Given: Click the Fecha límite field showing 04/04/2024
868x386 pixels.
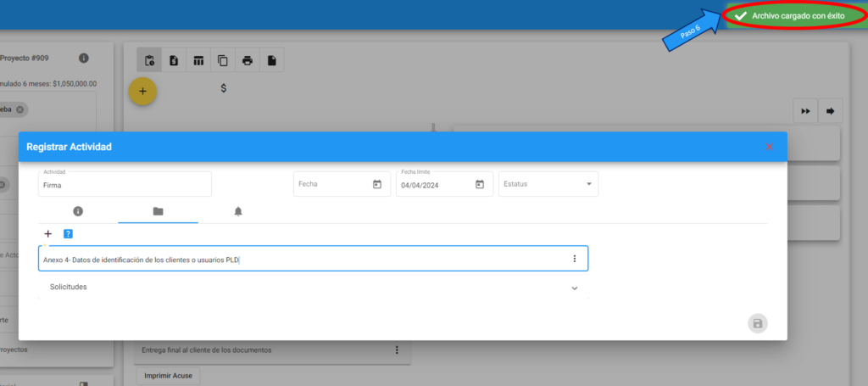Looking at the screenshot, I should point(444,184).
